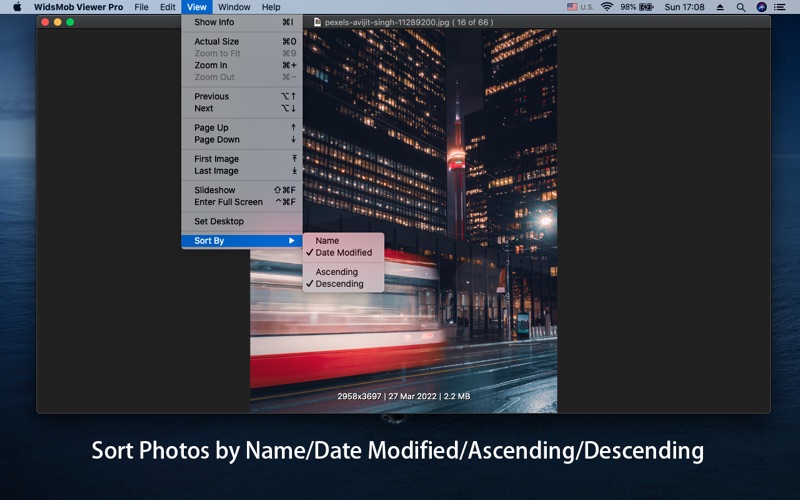Launch Siri from the menu bar
The width and height of the screenshot is (800, 500).
coord(761,7)
